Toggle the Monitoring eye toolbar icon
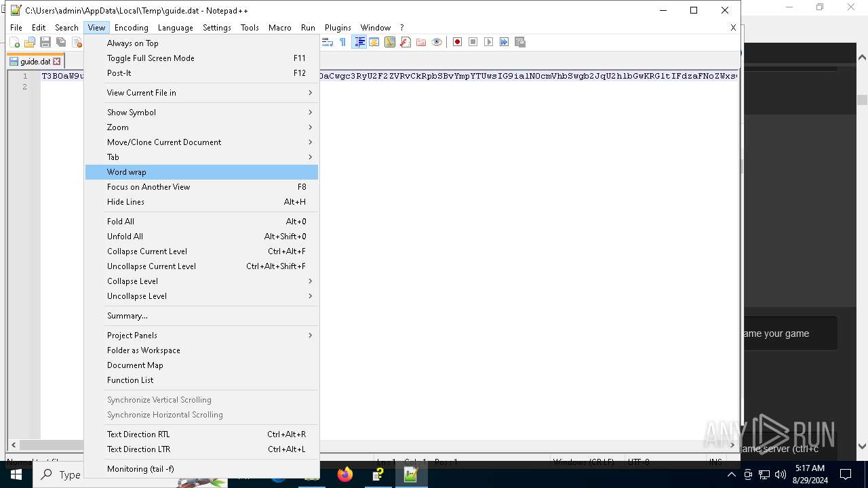Screen dimensions: 868x488 click(x=437, y=42)
